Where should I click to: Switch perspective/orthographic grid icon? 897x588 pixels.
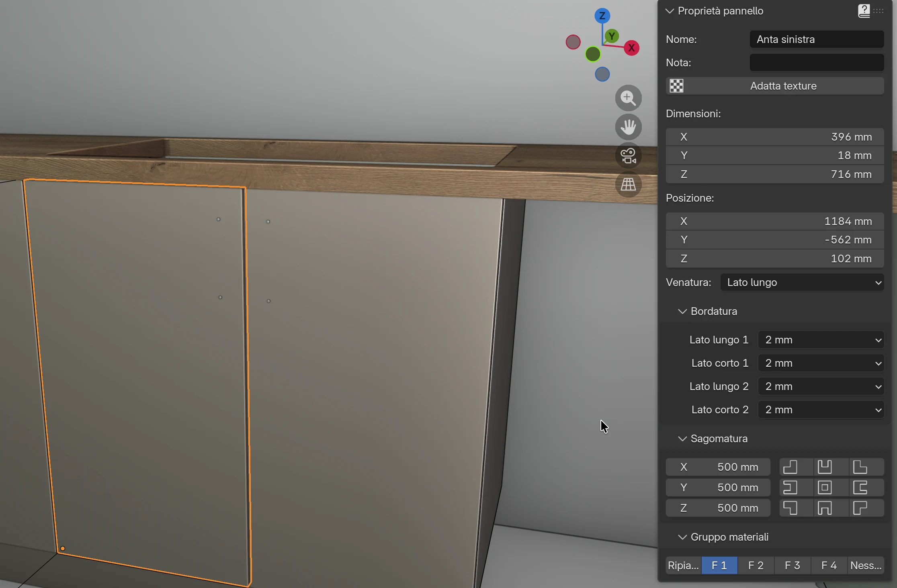pyautogui.click(x=628, y=184)
